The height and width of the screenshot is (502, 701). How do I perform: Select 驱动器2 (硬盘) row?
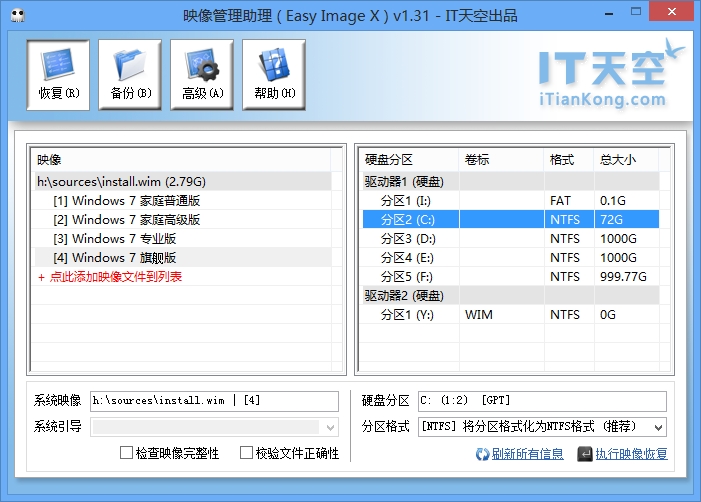(511, 295)
